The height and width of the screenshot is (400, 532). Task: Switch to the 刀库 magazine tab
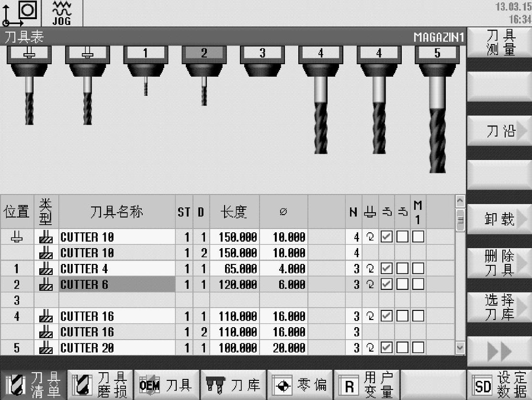[233, 385]
